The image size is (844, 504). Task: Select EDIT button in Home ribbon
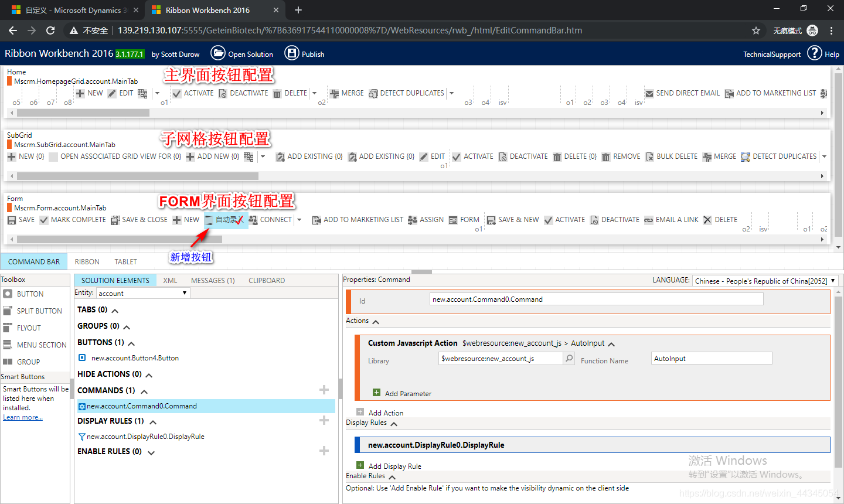pyautogui.click(x=120, y=93)
